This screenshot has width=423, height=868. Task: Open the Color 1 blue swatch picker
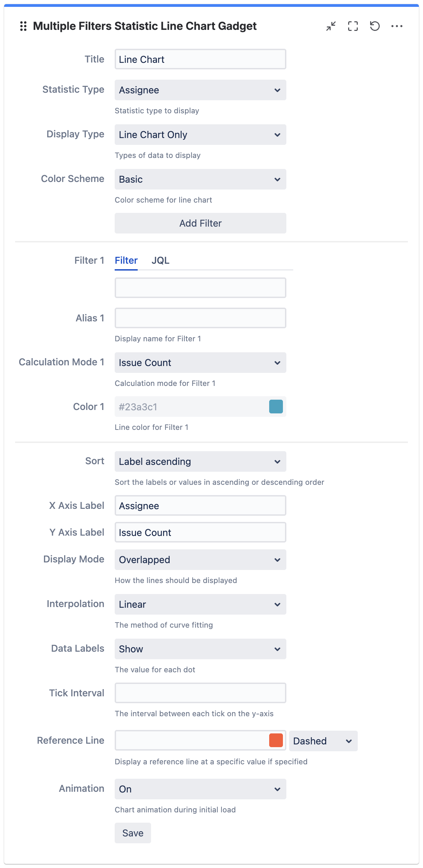[276, 407]
